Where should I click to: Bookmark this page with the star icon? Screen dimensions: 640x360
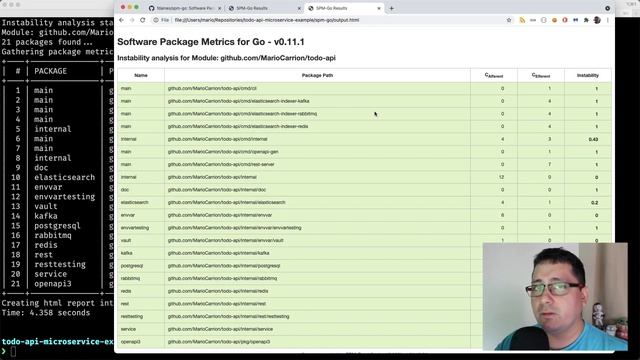[509, 20]
